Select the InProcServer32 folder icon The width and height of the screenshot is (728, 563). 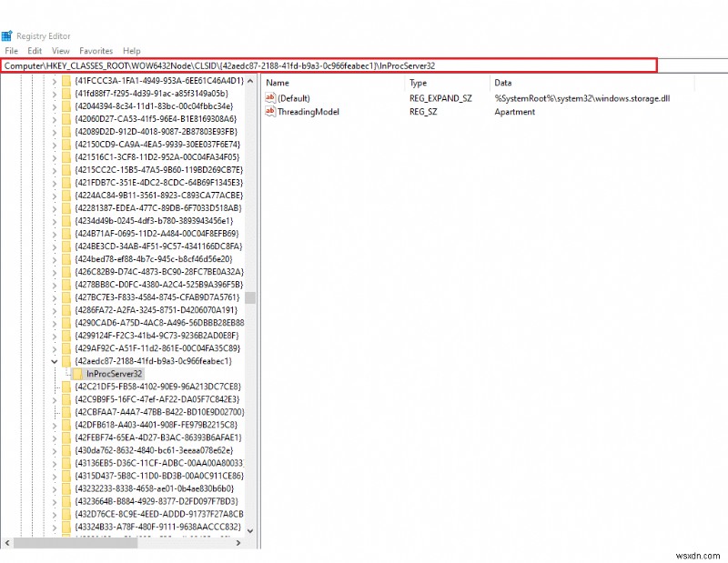coord(77,374)
